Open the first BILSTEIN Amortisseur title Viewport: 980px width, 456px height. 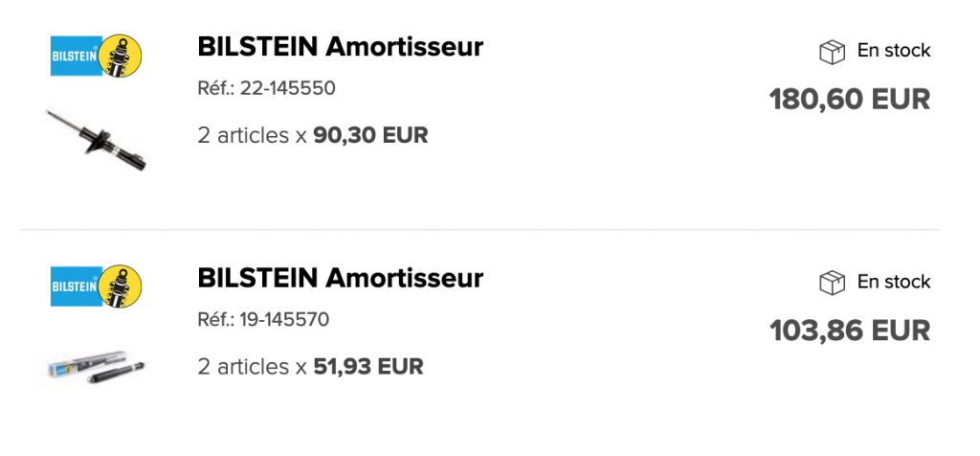[340, 47]
